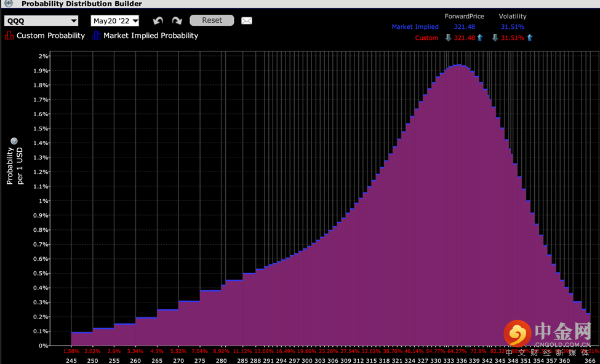The image size is (600, 364).
Task: Click the Market Implied forward price 321.48
Action: tap(465, 27)
